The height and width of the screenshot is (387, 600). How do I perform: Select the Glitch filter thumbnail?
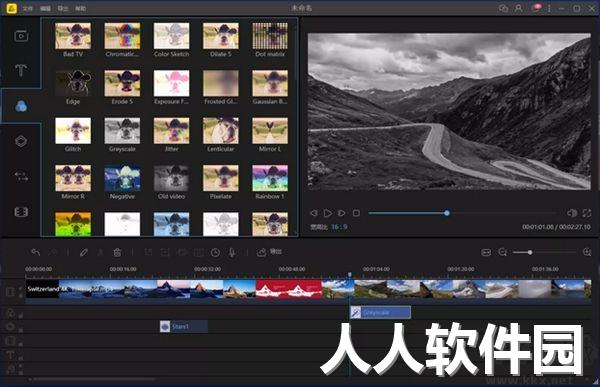[73, 131]
